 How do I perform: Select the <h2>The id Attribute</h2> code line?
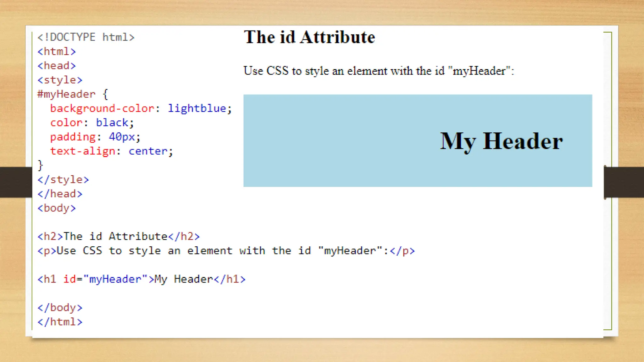[118, 236]
